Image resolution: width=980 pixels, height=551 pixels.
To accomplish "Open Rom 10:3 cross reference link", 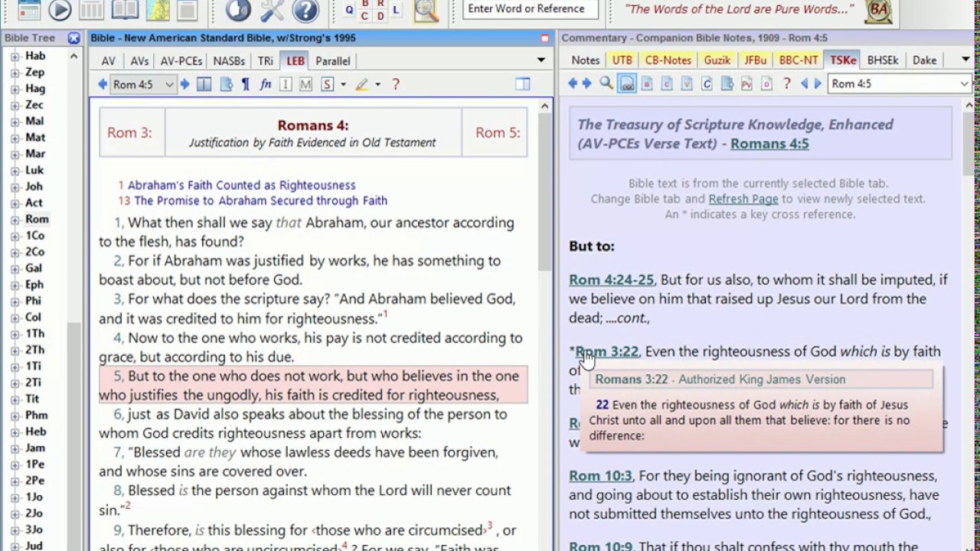I will click(x=600, y=476).
